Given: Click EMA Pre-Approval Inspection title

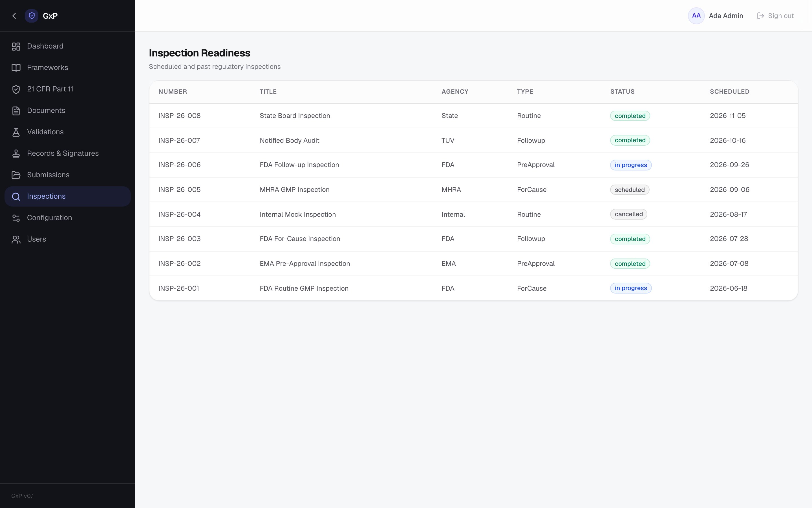Looking at the screenshot, I should [x=305, y=264].
